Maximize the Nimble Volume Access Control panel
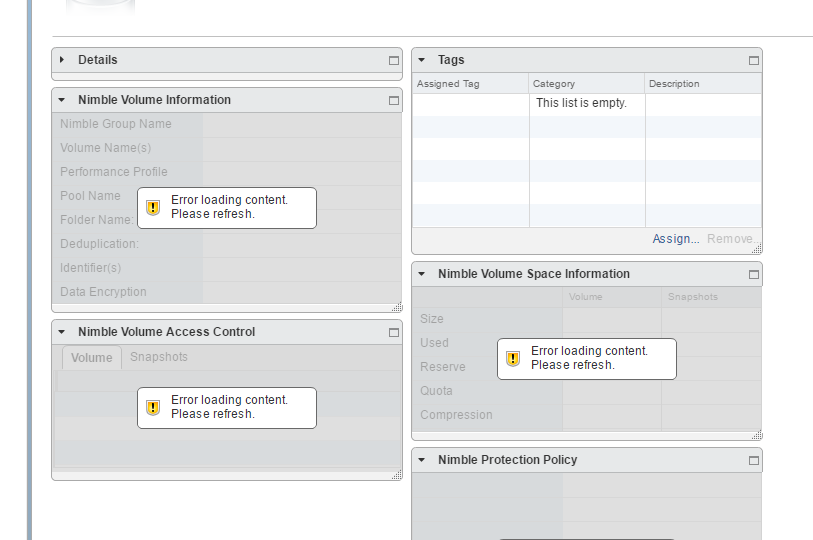This screenshot has height=540, width=813. pyautogui.click(x=394, y=333)
